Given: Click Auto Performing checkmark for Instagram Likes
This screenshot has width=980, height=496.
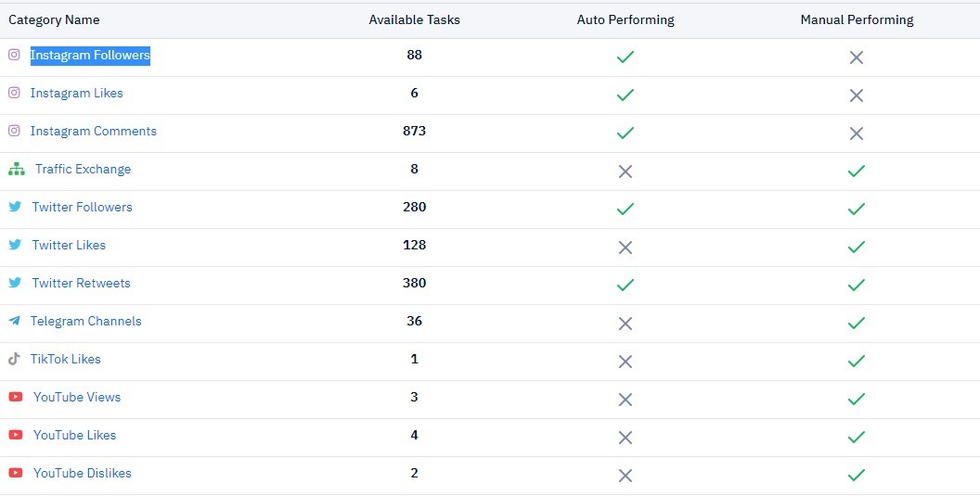Looking at the screenshot, I should click(625, 95).
